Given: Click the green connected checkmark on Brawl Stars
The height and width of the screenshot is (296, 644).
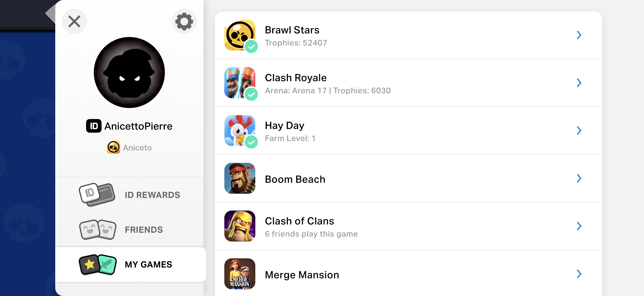Looking at the screenshot, I should click(x=251, y=46).
